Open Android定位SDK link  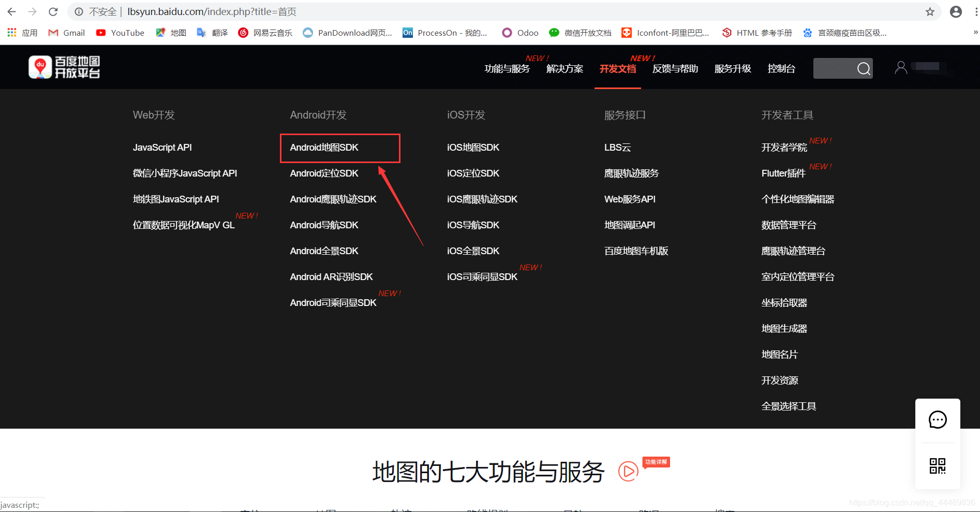coord(324,173)
